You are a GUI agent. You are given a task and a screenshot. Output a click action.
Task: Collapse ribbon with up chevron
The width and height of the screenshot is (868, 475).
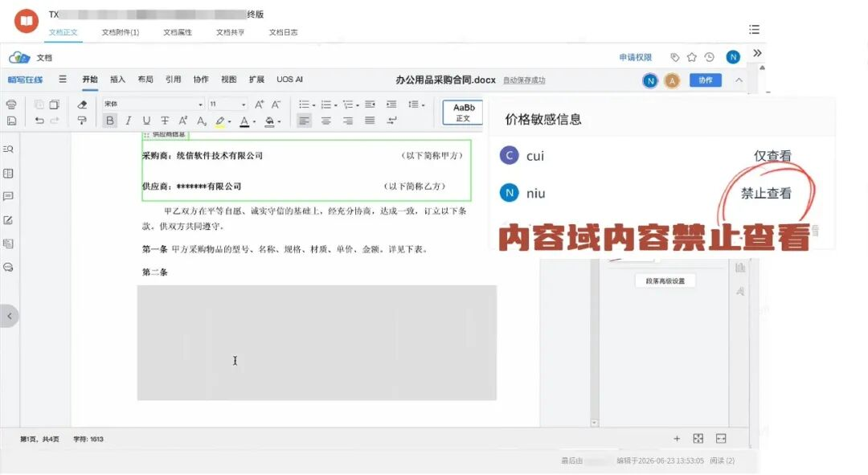click(x=739, y=80)
